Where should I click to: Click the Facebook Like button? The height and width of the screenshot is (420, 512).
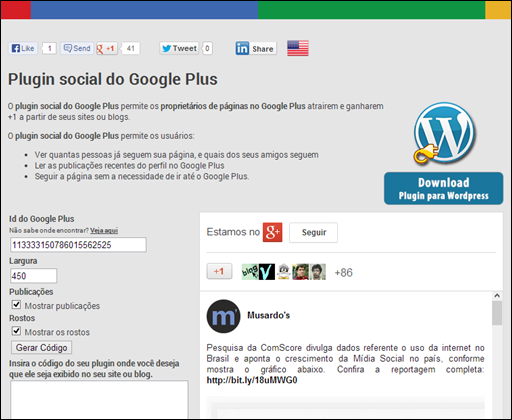pos(23,48)
